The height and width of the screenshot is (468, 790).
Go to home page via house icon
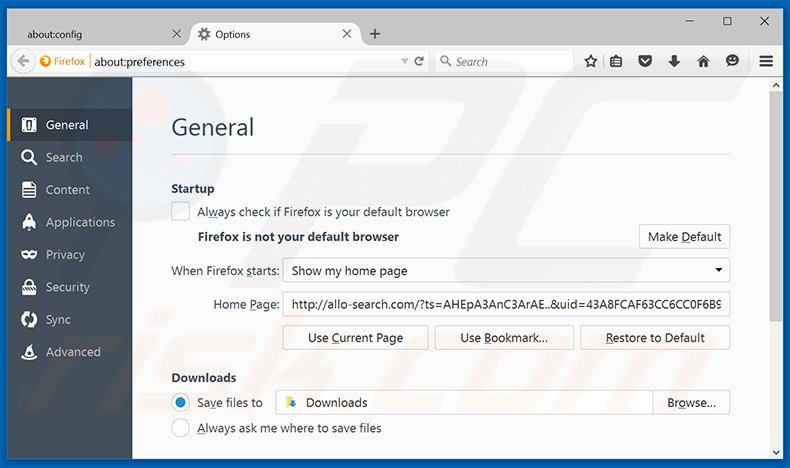[703, 61]
